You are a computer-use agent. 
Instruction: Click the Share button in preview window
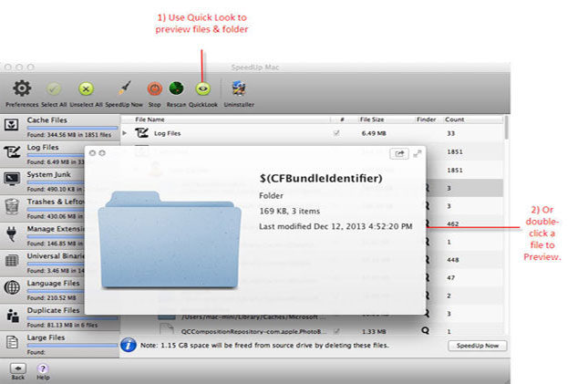[x=399, y=153]
